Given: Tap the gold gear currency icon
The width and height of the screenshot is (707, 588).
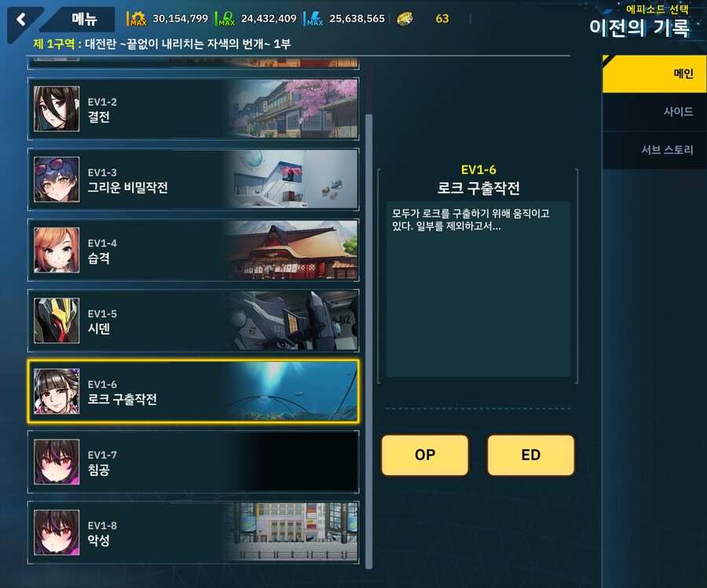Looking at the screenshot, I should (137, 19).
